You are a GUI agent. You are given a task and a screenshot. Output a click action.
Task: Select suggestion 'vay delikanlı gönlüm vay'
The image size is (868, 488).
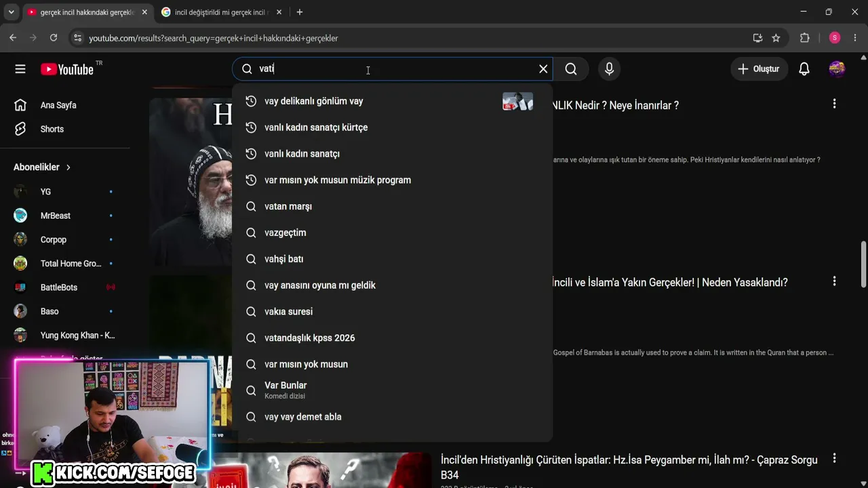pos(392,101)
